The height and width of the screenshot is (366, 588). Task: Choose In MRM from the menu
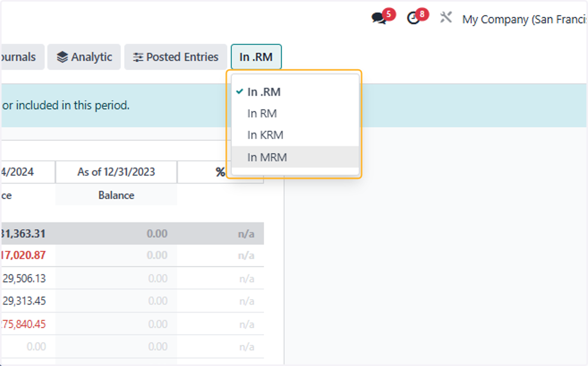tap(295, 157)
